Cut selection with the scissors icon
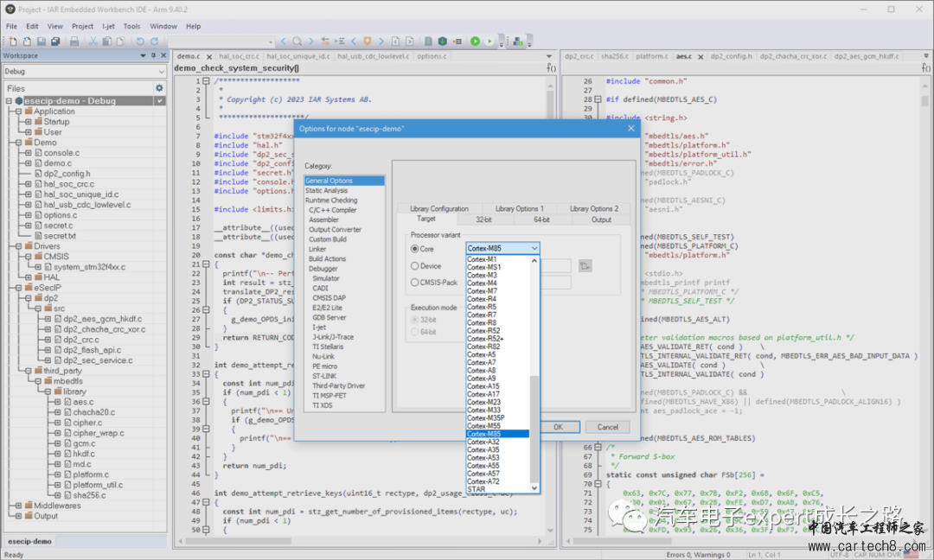The image size is (934, 560). (x=93, y=41)
